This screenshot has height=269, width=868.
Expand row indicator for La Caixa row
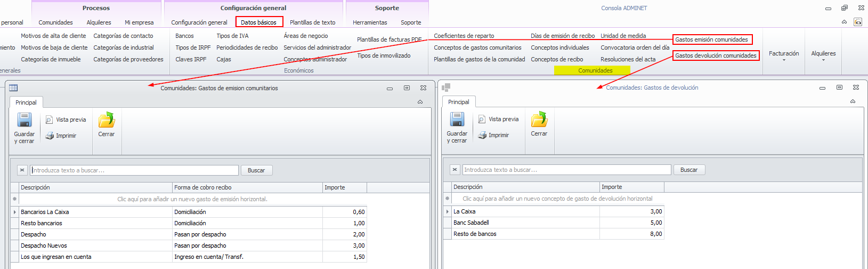coord(447,211)
